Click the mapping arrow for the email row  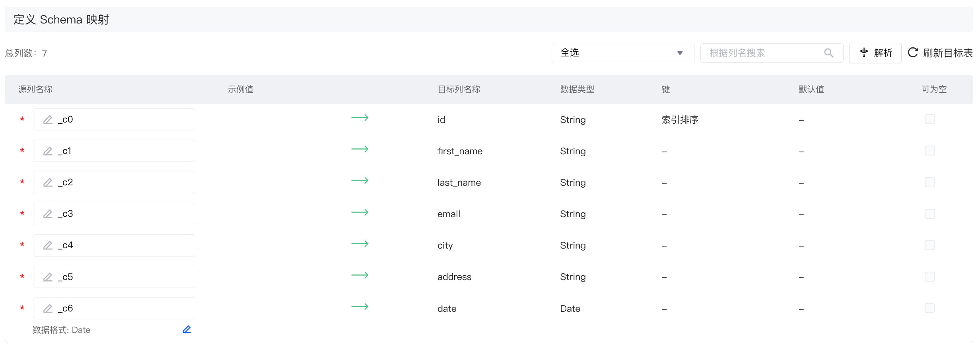click(x=360, y=212)
